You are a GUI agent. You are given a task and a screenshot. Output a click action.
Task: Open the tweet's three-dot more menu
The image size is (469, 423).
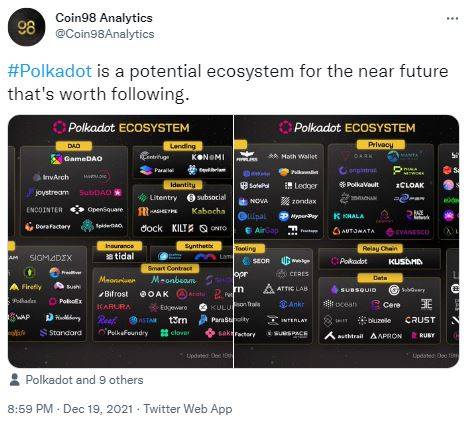pyautogui.click(x=452, y=19)
